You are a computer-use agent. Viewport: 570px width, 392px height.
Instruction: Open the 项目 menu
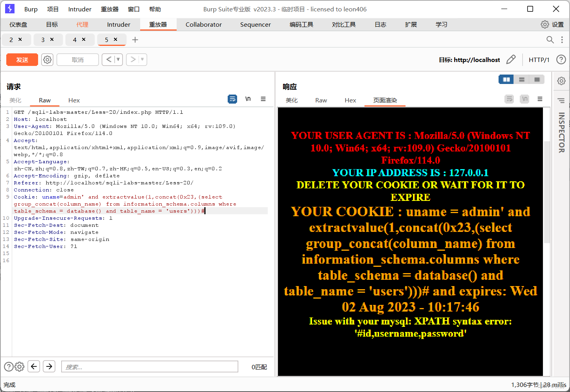click(x=53, y=9)
